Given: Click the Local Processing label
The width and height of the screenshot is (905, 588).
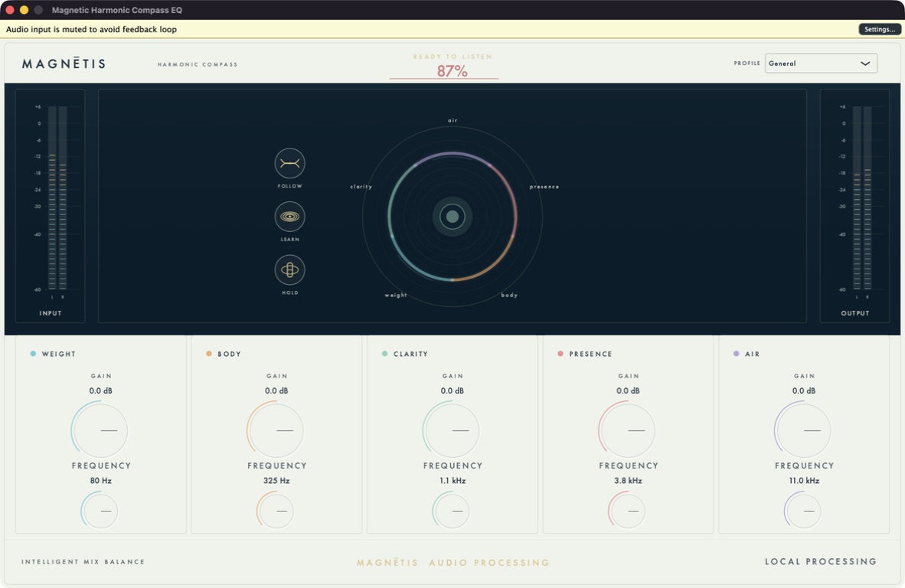Looking at the screenshot, I should (821, 561).
